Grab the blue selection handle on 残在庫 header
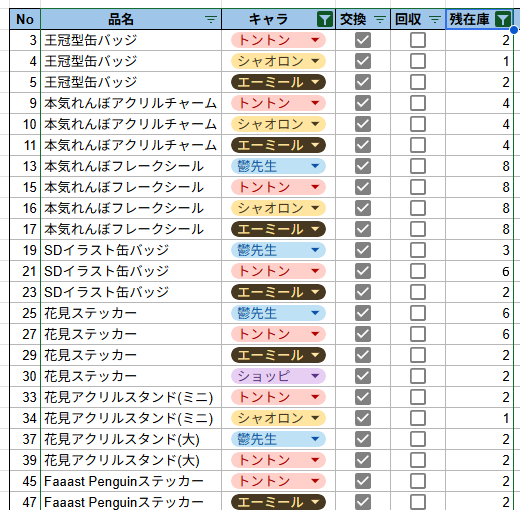520x510 pixels. click(x=514, y=30)
